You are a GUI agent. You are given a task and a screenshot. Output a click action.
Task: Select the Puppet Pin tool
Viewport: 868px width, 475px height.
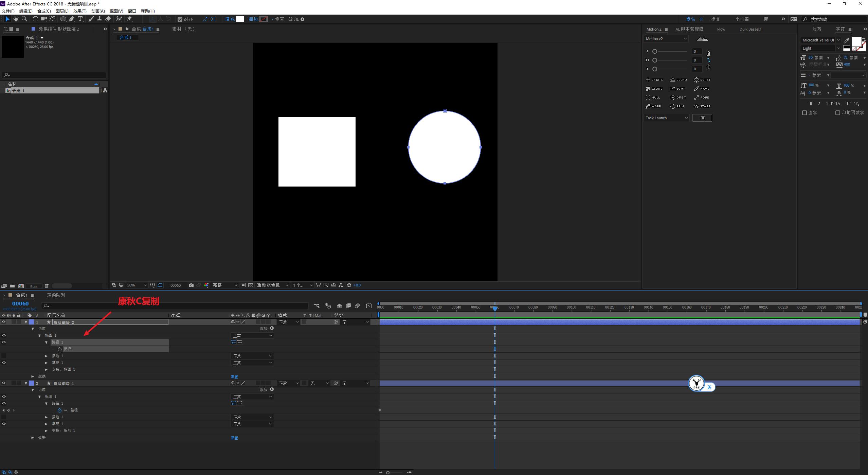129,19
